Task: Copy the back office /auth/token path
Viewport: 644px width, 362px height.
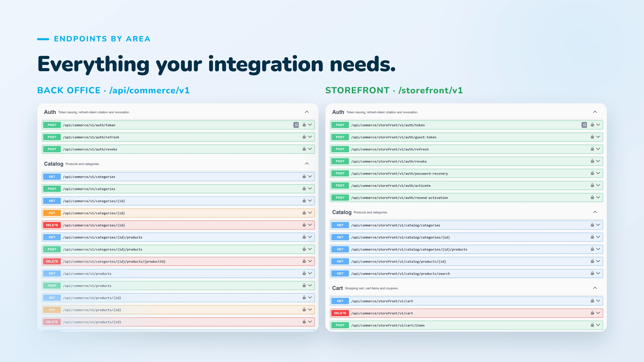Action: coord(296,125)
